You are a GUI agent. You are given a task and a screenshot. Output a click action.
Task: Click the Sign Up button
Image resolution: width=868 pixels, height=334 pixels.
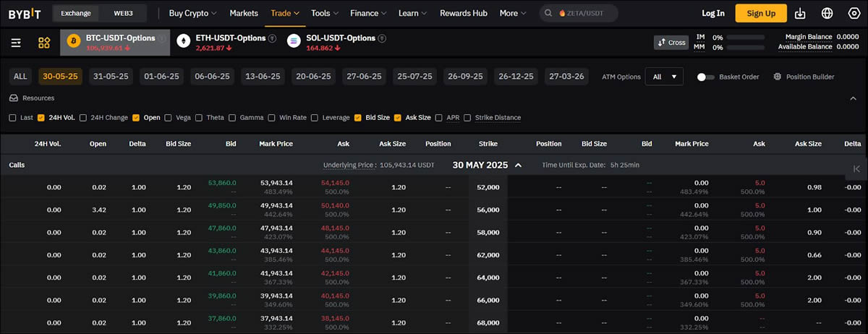pos(760,13)
